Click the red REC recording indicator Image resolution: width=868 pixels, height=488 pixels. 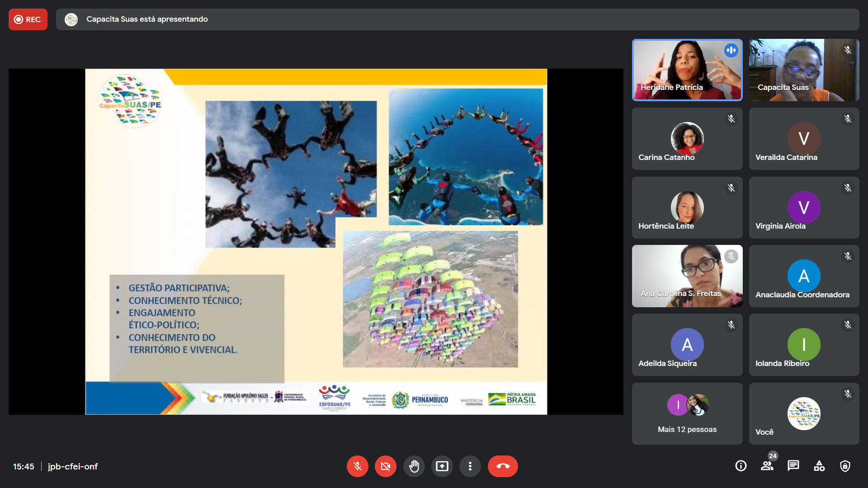(x=28, y=19)
